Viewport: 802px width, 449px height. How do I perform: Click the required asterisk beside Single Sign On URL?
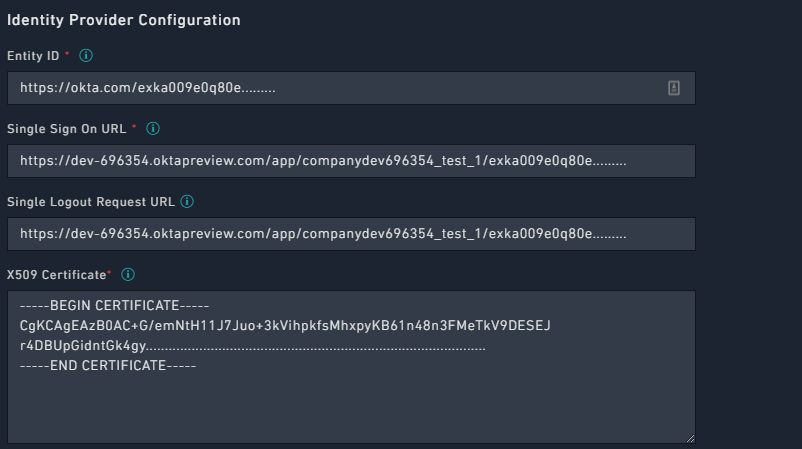(134, 128)
